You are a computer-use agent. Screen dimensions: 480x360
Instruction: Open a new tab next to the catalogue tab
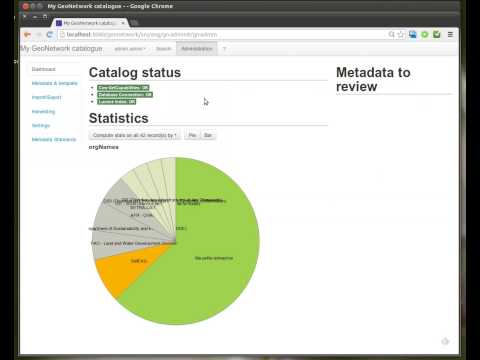pyautogui.click(x=134, y=23)
